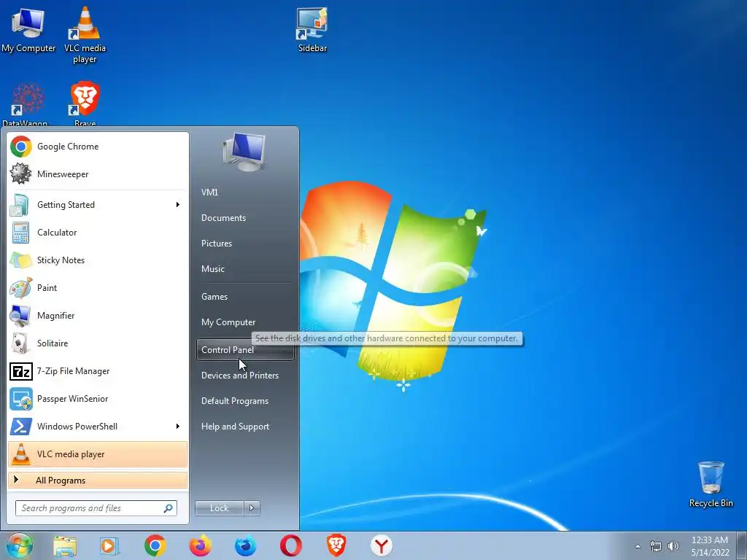Screen dimensions: 747x560
Task: Expand the Getting Started submenu arrow
Action: point(178,205)
